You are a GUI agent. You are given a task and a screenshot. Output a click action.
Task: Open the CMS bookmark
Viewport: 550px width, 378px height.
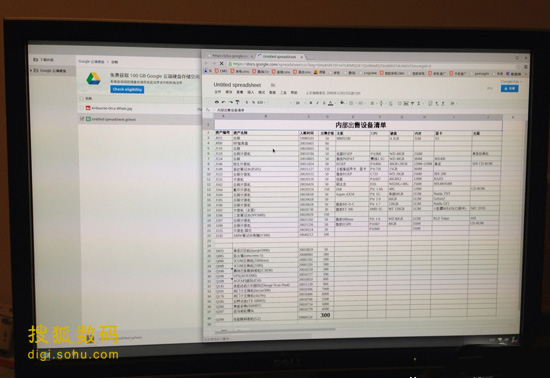click(221, 71)
